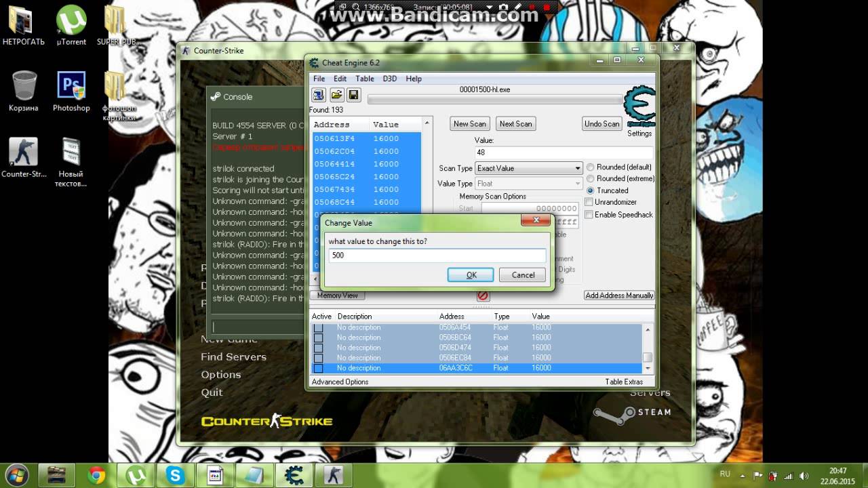Sort results by Value column header
Screen dimensions: 868x488
395,125
